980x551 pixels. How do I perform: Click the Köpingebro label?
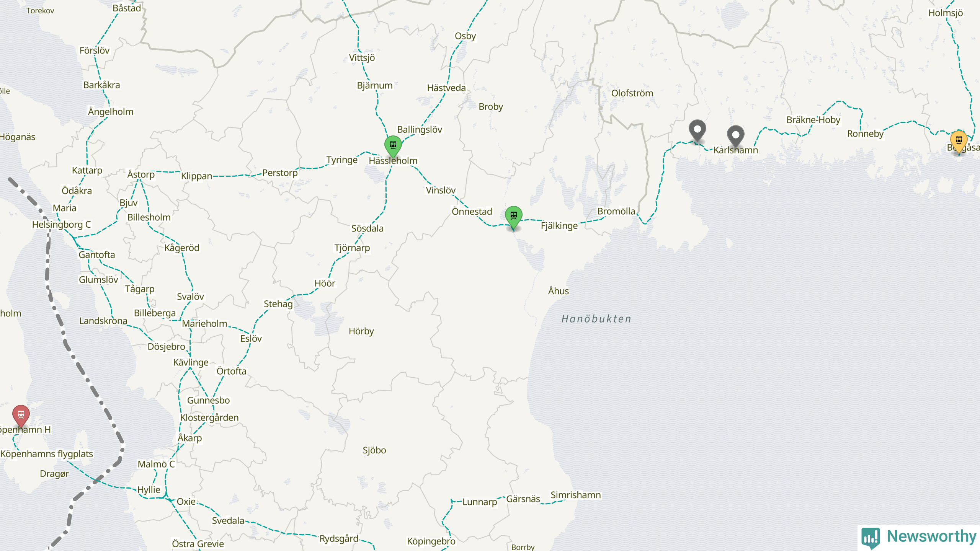[x=431, y=542]
